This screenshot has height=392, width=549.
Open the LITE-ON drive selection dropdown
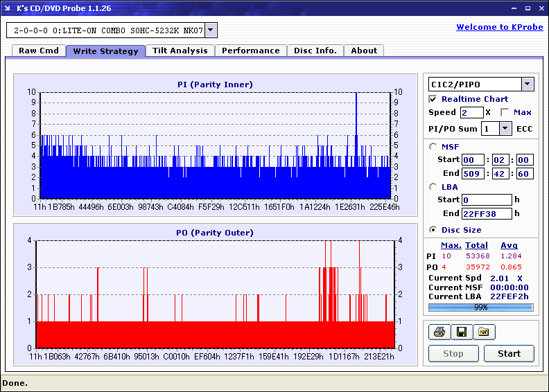click(211, 30)
